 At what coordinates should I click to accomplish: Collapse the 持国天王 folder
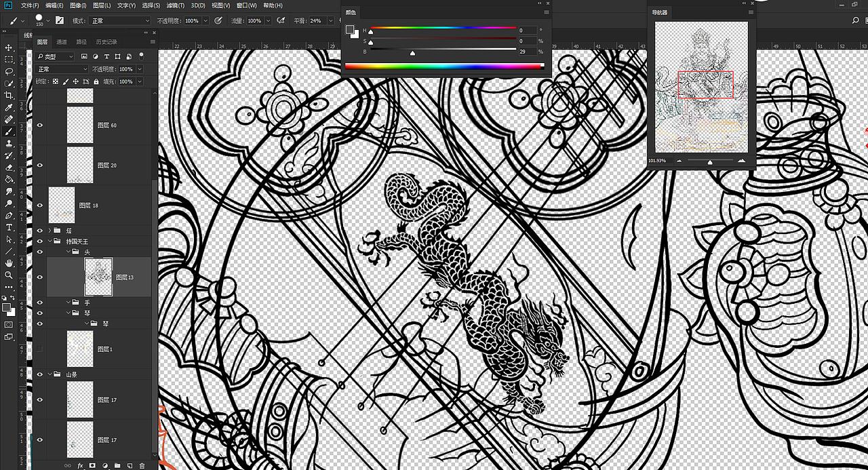point(50,241)
